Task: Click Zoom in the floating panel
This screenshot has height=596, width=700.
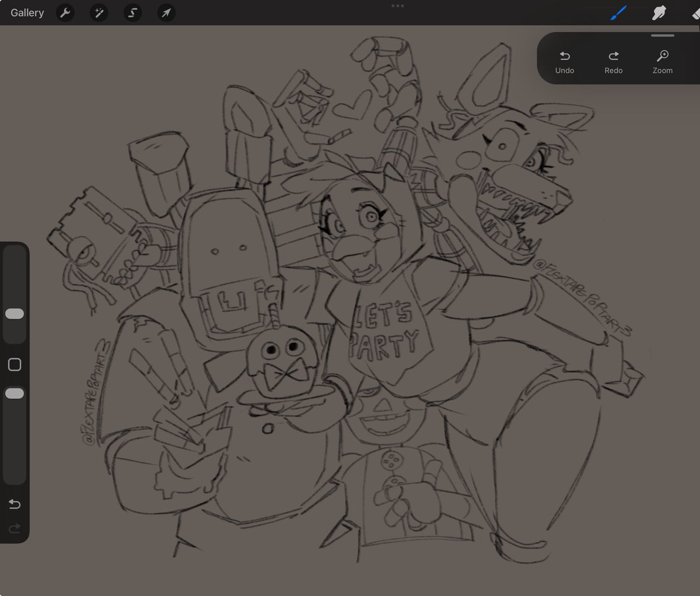Action: click(663, 62)
